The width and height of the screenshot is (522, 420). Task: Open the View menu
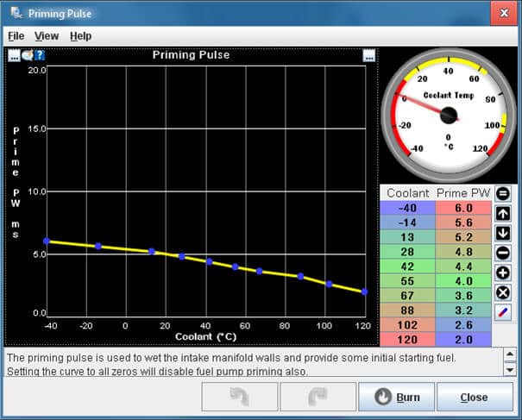click(x=47, y=36)
